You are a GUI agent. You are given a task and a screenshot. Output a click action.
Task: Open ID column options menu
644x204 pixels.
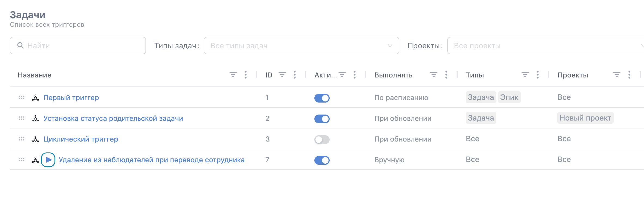295,75
